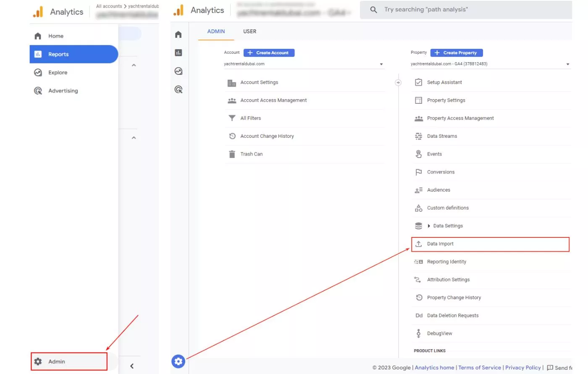Click the Create Property button
The width and height of the screenshot is (588, 374).
pyautogui.click(x=457, y=53)
